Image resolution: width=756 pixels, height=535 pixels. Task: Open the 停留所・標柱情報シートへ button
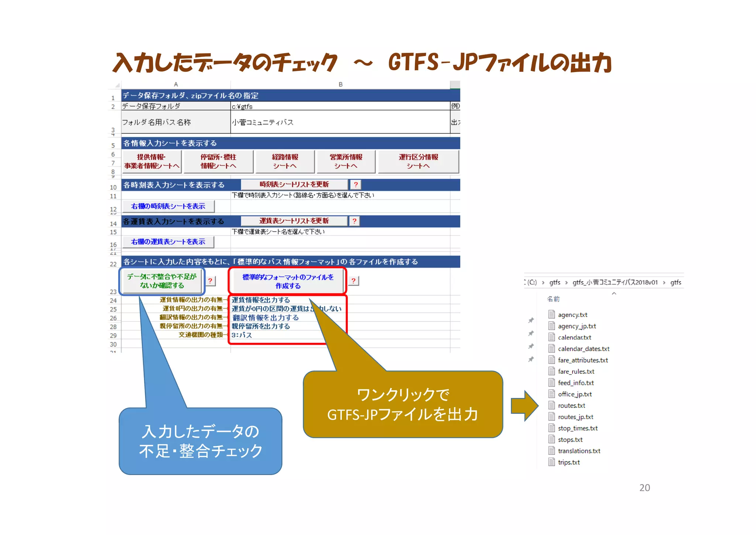coord(219,161)
